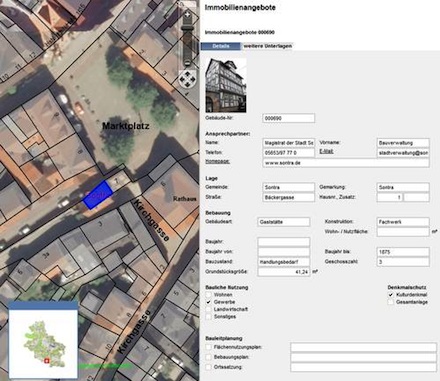The width and height of the screenshot is (440, 381).
Task: Click the Vorname field containing Bauverwaltung
Action: 403,143
